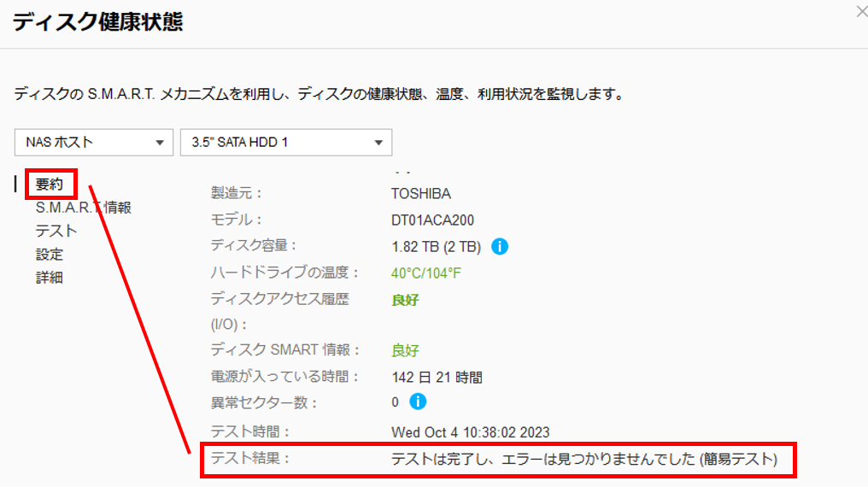
Task: Click the 40°C/104°F temperature value
Action: 426,273
